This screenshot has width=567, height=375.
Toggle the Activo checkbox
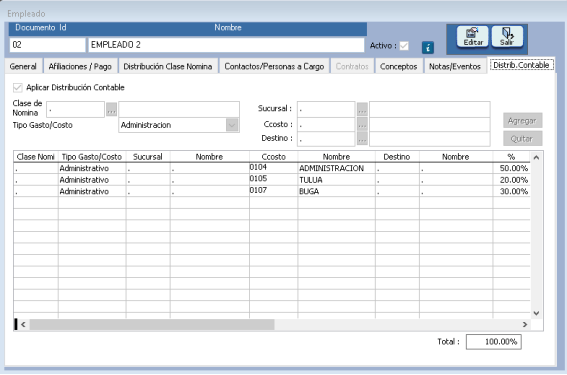(404, 46)
